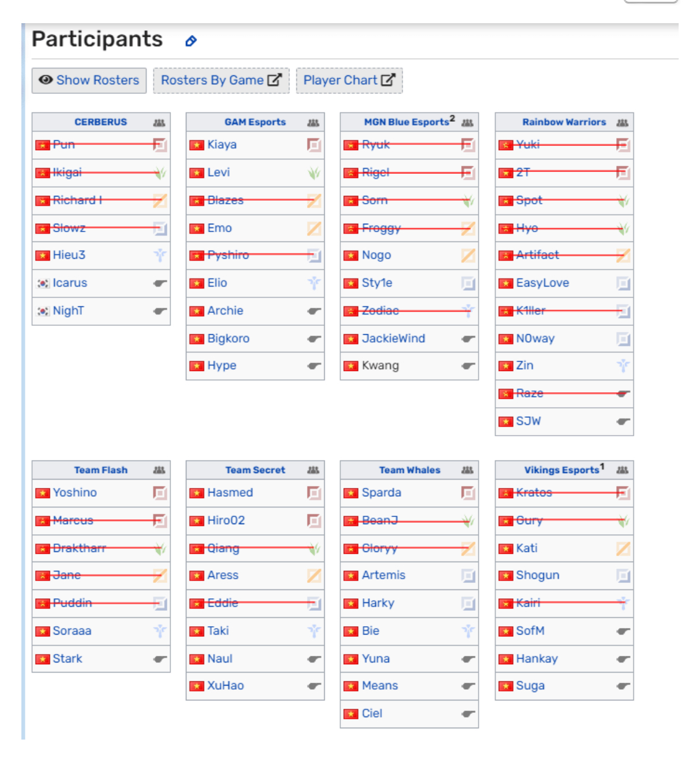
Task: Click the Vietnam flag icon beside SofM
Action: (x=505, y=631)
